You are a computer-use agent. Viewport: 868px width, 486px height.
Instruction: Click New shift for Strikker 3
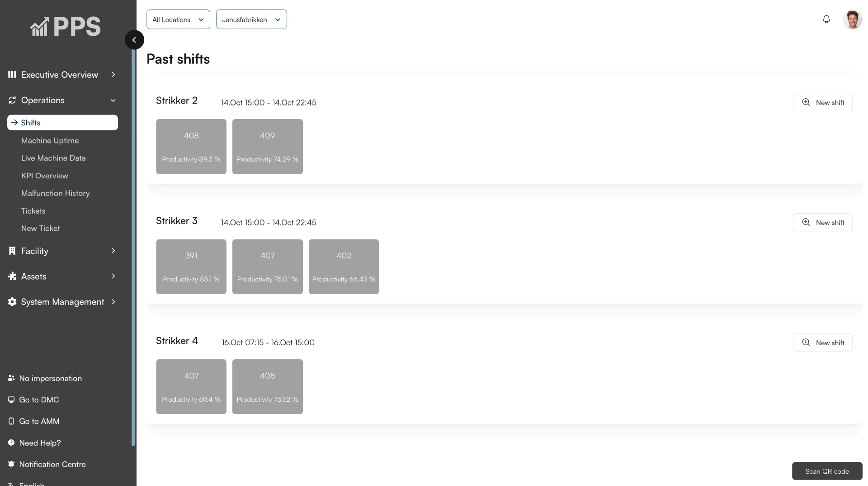click(822, 222)
